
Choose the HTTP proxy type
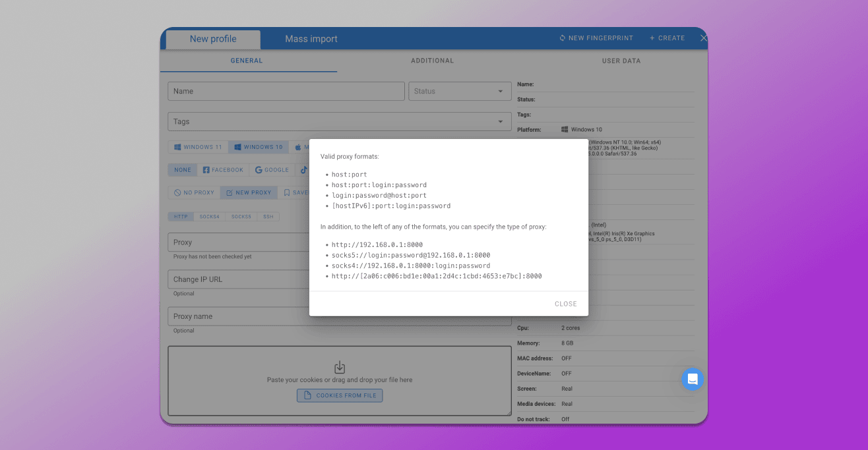181,217
